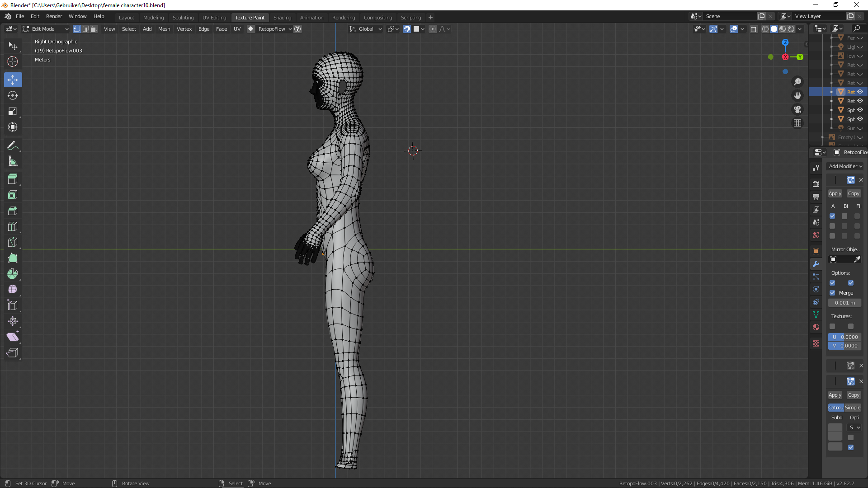Open the Edit Mode dropdown

(x=45, y=29)
